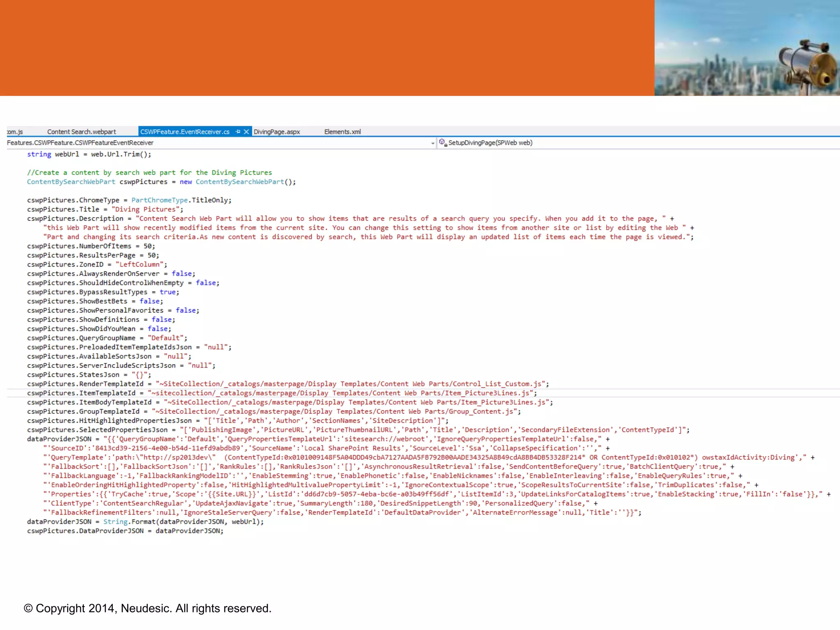
Task: Activate the CSWPFeature.EventReceiver.cs tab
Action: [x=185, y=132]
